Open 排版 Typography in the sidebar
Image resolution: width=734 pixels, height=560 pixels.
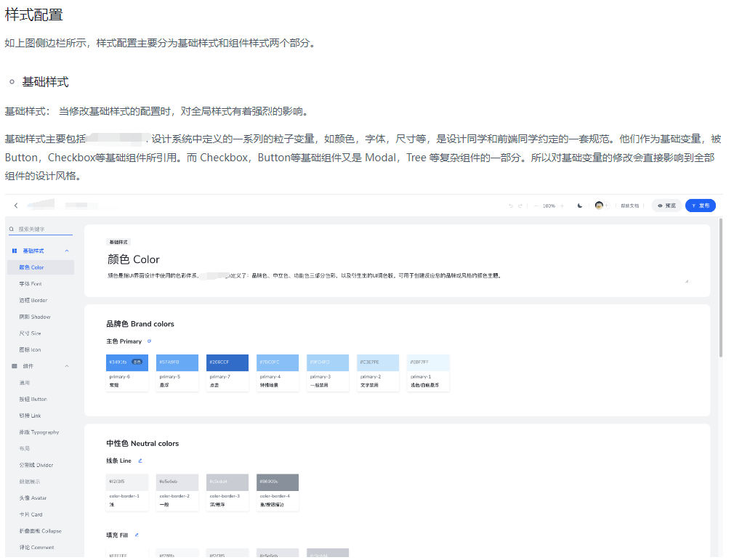point(41,432)
